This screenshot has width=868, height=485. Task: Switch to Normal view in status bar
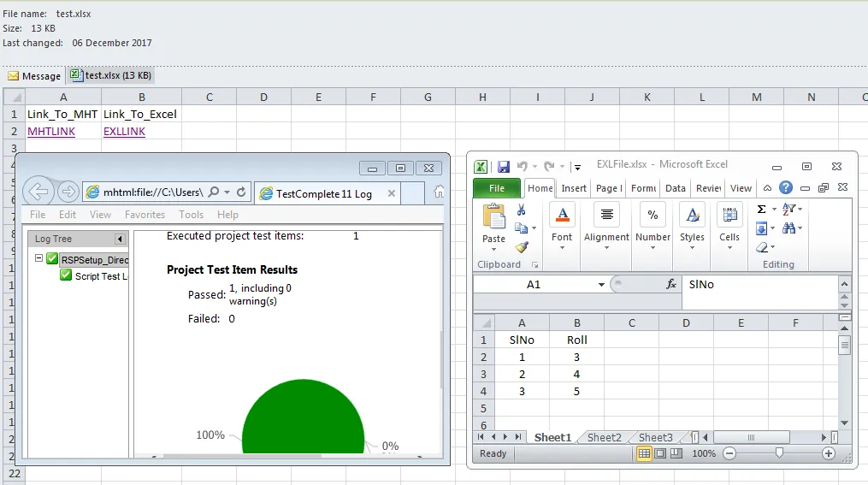pos(644,453)
